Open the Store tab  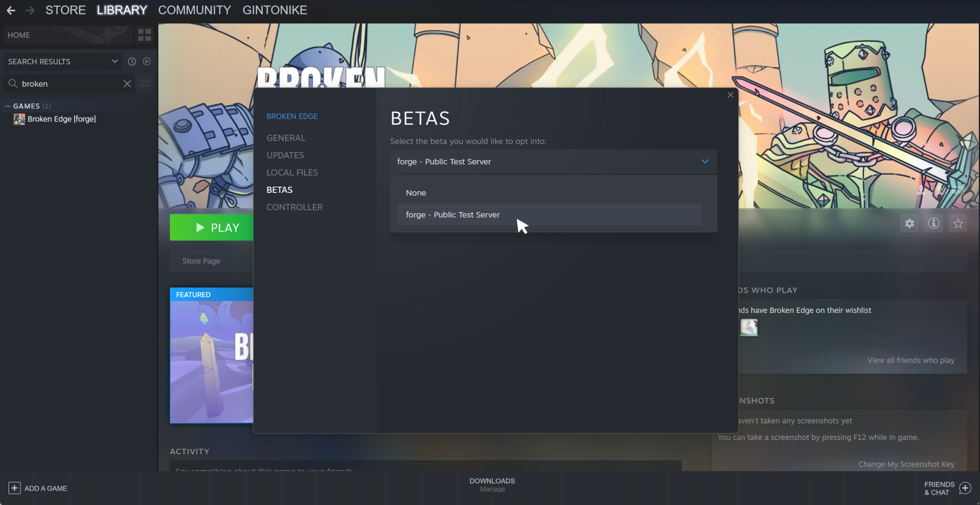coord(65,10)
